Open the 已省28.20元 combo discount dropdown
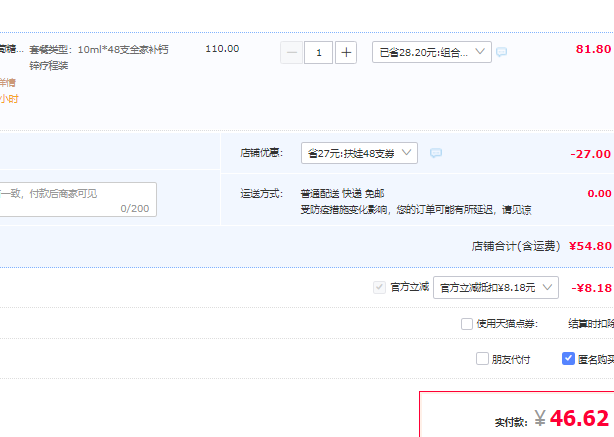 (432, 52)
